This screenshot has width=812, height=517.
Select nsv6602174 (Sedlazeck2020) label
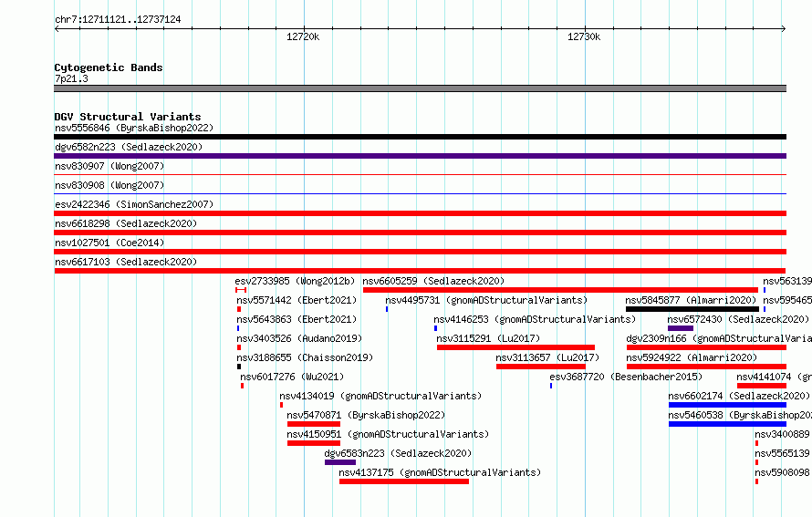click(739, 396)
